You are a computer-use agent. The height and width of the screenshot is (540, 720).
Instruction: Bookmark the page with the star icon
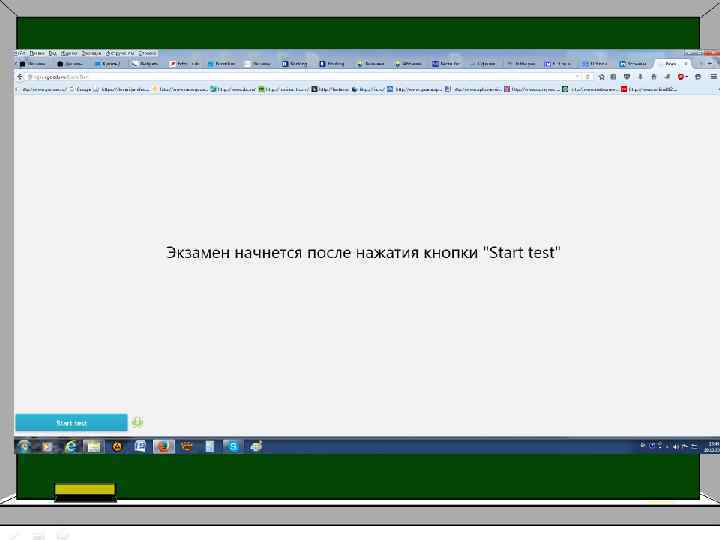click(602, 77)
